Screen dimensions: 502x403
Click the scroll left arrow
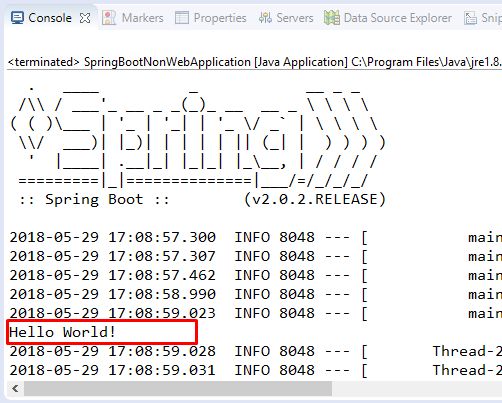point(15,389)
